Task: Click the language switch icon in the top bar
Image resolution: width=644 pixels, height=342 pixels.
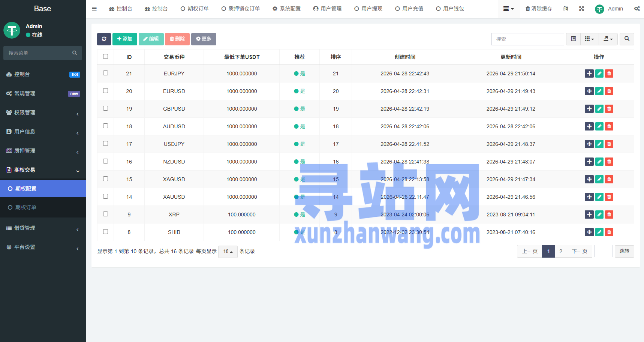Action: click(x=566, y=9)
